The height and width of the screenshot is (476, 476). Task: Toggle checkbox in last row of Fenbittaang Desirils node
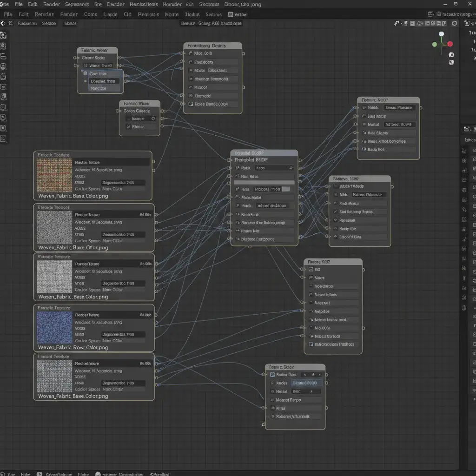click(190, 104)
